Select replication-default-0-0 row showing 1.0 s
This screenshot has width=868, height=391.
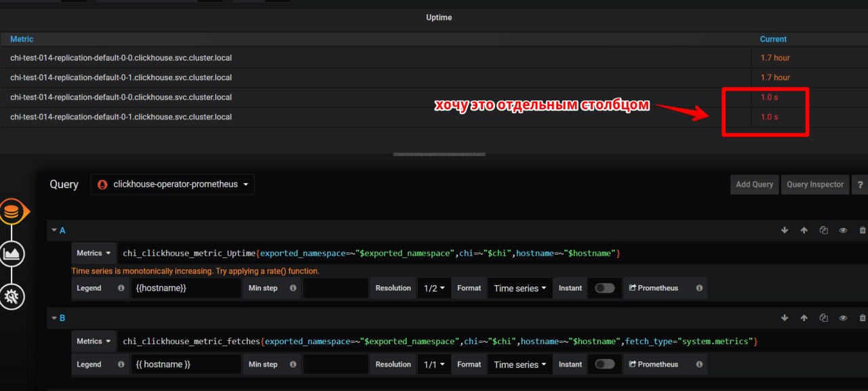point(434,97)
